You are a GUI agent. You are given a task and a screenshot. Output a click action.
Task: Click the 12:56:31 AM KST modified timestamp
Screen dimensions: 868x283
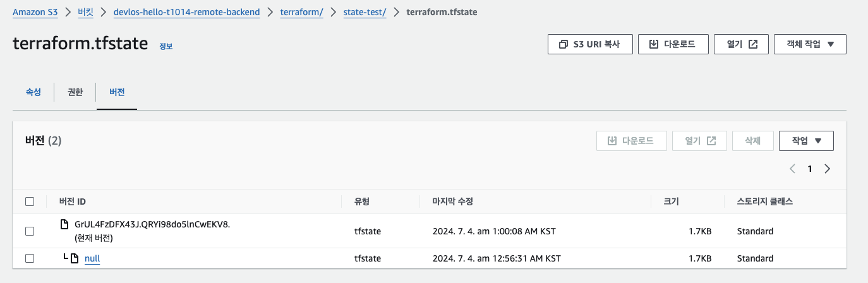pyautogui.click(x=497, y=258)
